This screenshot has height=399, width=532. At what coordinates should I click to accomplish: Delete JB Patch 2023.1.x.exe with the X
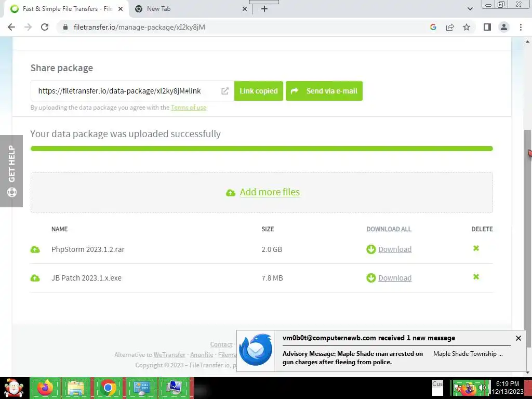pyautogui.click(x=476, y=277)
